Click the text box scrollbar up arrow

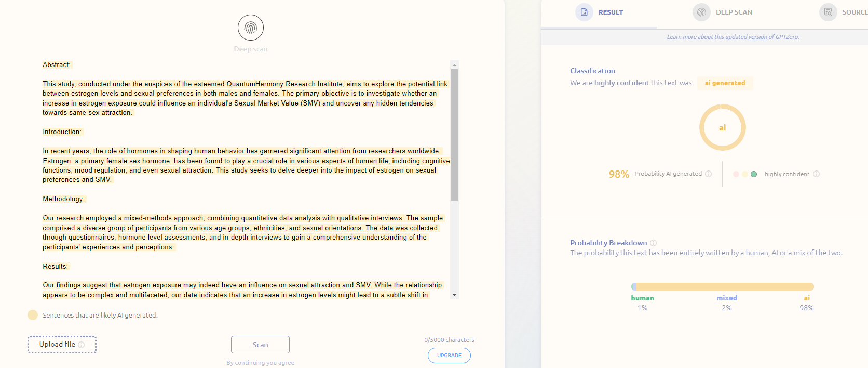click(454, 65)
